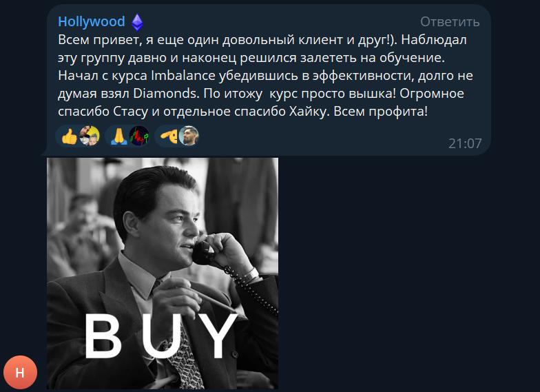Open the black and white BUY photo
Viewport: 540px width, 392px height.
click(163, 274)
